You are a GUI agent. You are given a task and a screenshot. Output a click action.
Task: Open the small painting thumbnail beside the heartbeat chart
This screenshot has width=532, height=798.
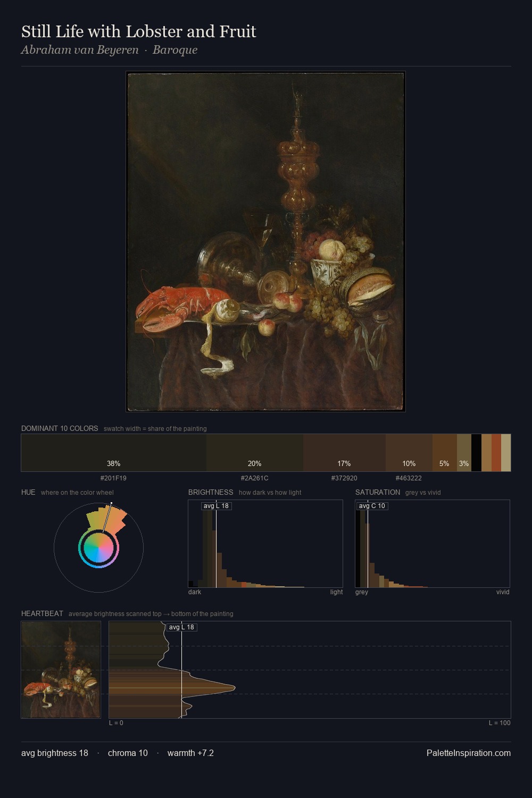(61, 670)
